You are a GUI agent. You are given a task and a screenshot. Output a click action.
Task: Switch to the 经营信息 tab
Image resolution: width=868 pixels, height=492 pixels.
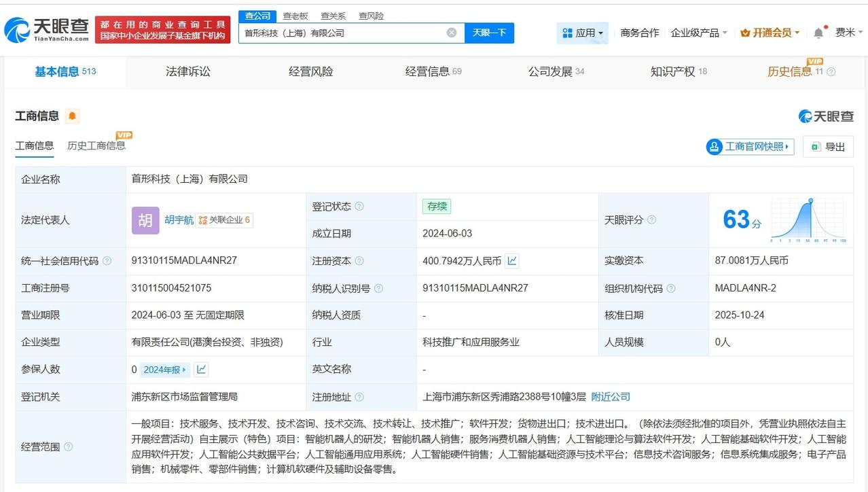pos(433,71)
